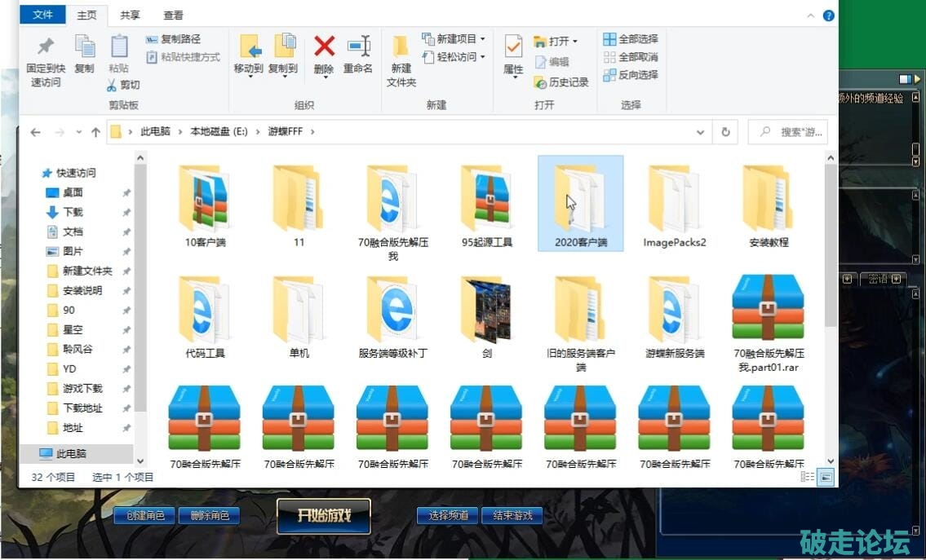Open the address bar history dropdown

(700, 132)
